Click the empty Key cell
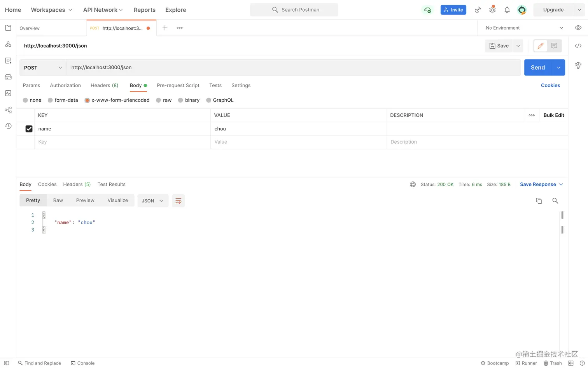The width and height of the screenshot is (588, 368). (x=122, y=142)
